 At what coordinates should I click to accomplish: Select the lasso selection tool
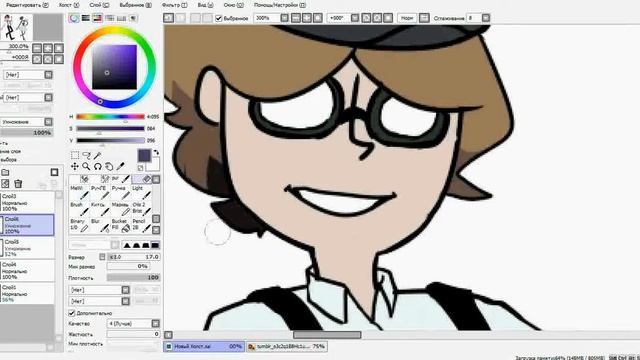(86, 155)
